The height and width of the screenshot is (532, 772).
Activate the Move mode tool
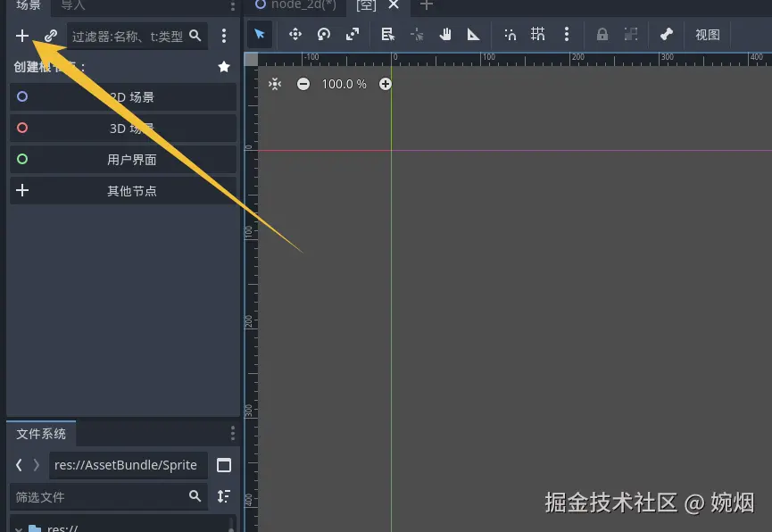(x=295, y=35)
